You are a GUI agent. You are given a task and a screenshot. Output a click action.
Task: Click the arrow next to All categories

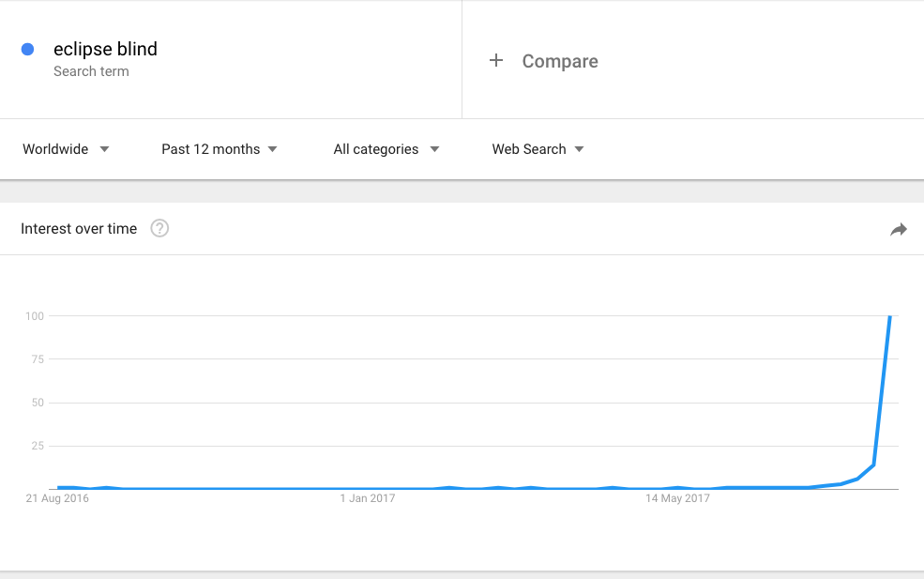pos(434,149)
